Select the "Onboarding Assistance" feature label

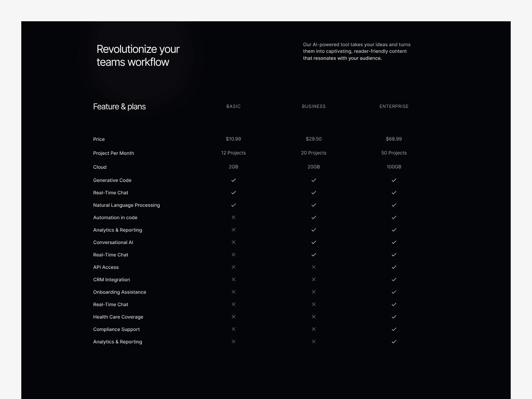[119, 292]
